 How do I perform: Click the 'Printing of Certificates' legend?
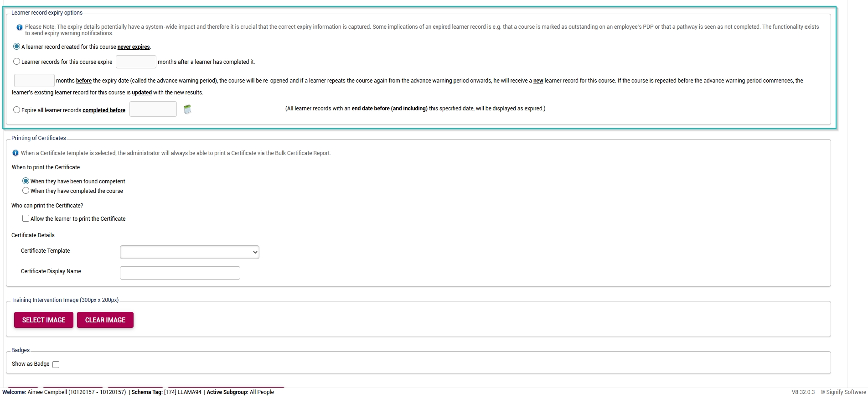tap(39, 138)
